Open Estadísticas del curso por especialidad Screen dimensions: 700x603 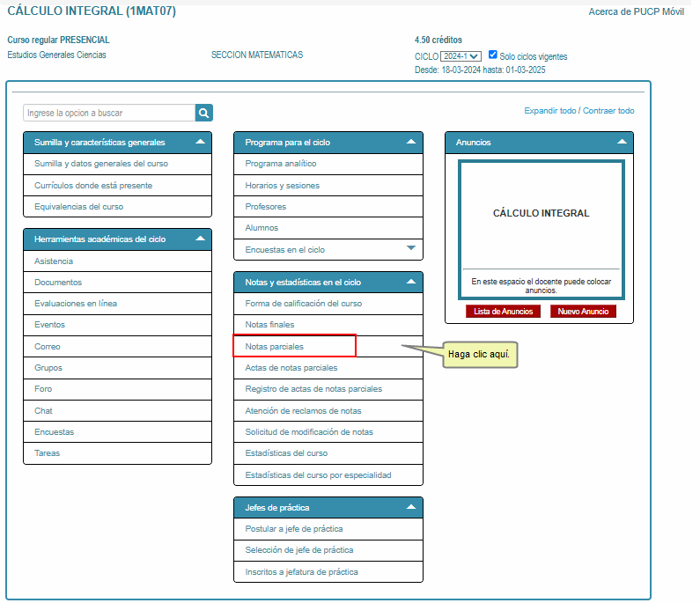click(x=328, y=474)
